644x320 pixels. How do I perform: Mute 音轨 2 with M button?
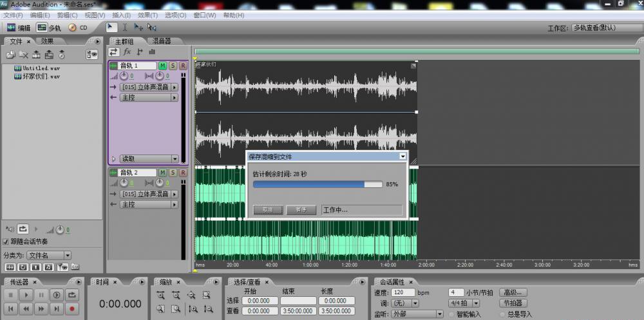[x=163, y=173]
